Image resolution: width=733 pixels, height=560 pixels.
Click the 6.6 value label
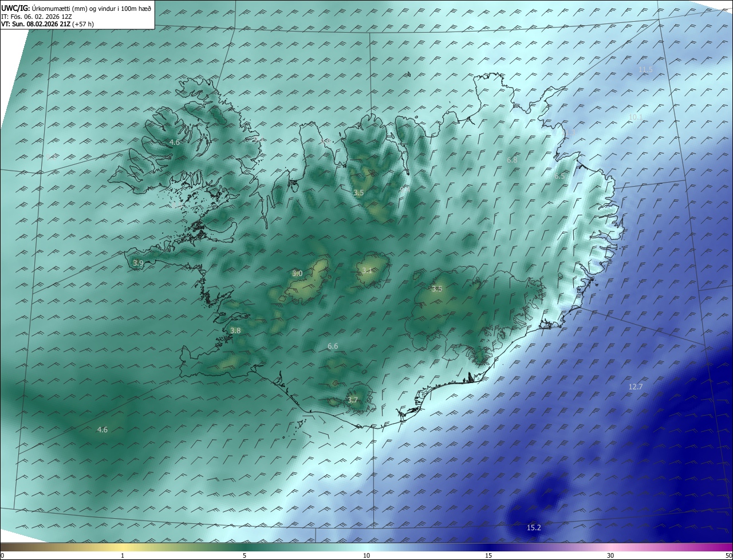pos(333,346)
